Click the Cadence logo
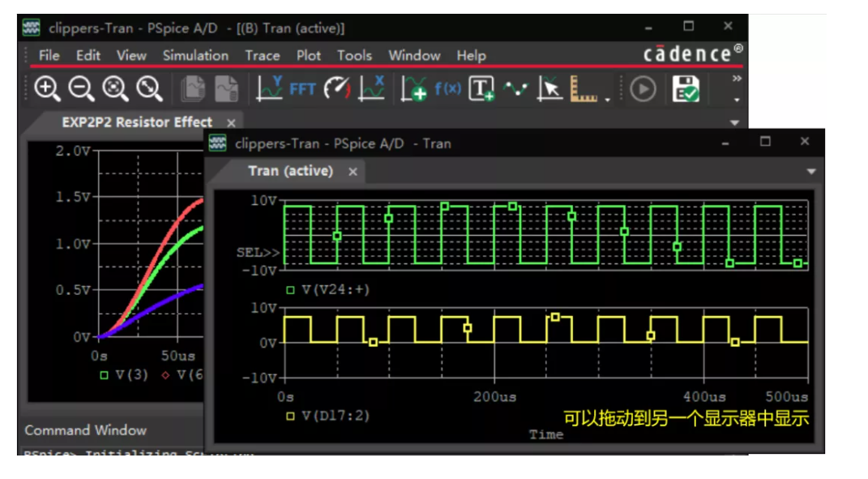 point(692,53)
